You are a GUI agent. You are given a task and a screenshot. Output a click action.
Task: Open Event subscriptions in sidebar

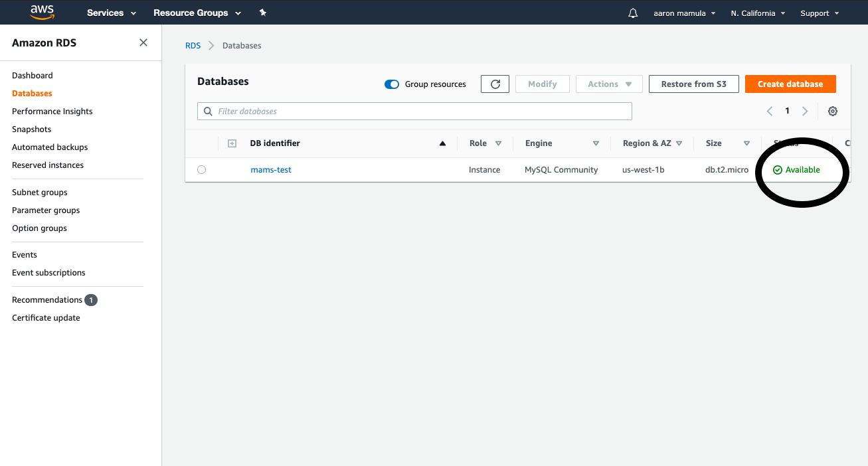click(x=48, y=273)
